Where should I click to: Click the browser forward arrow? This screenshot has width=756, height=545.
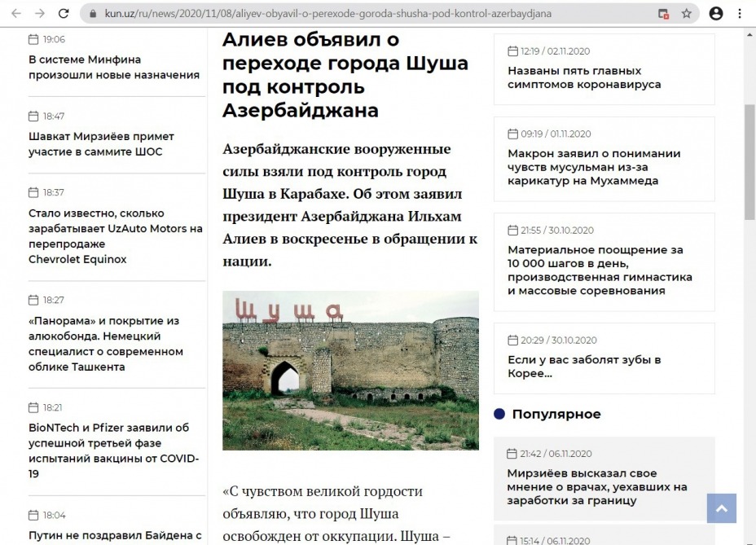[40, 14]
